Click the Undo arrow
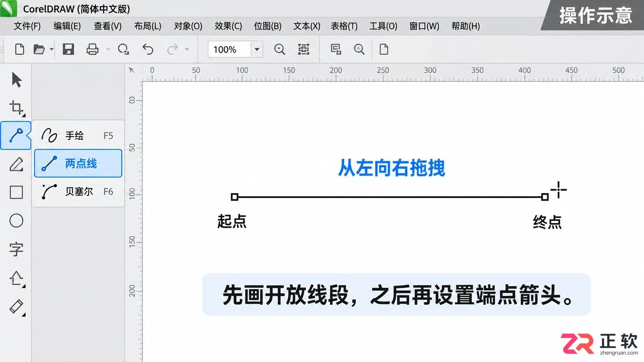Viewport: 644px width, 362px height. coord(148,49)
